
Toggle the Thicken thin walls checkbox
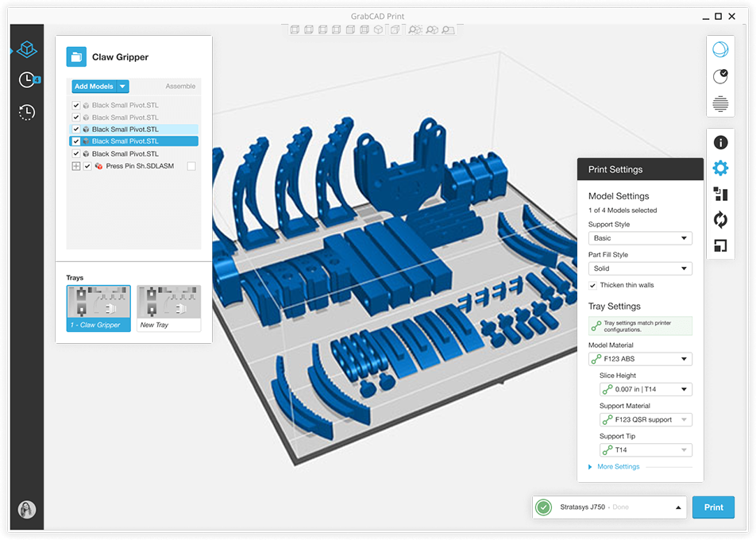click(592, 285)
